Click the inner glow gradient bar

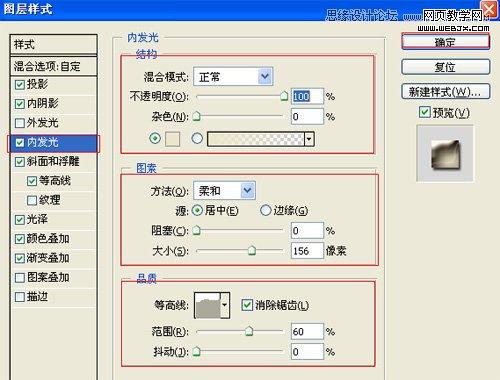[256, 139]
